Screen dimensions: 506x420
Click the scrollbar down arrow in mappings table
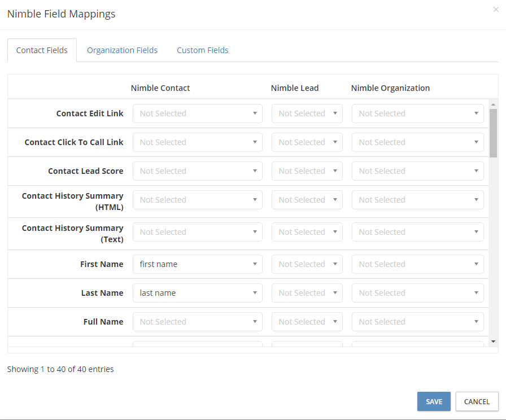[x=493, y=342]
